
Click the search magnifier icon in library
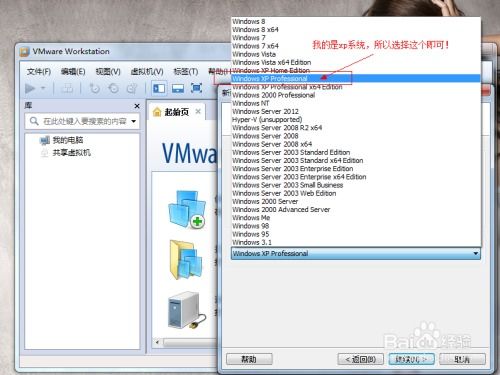point(34,121)
